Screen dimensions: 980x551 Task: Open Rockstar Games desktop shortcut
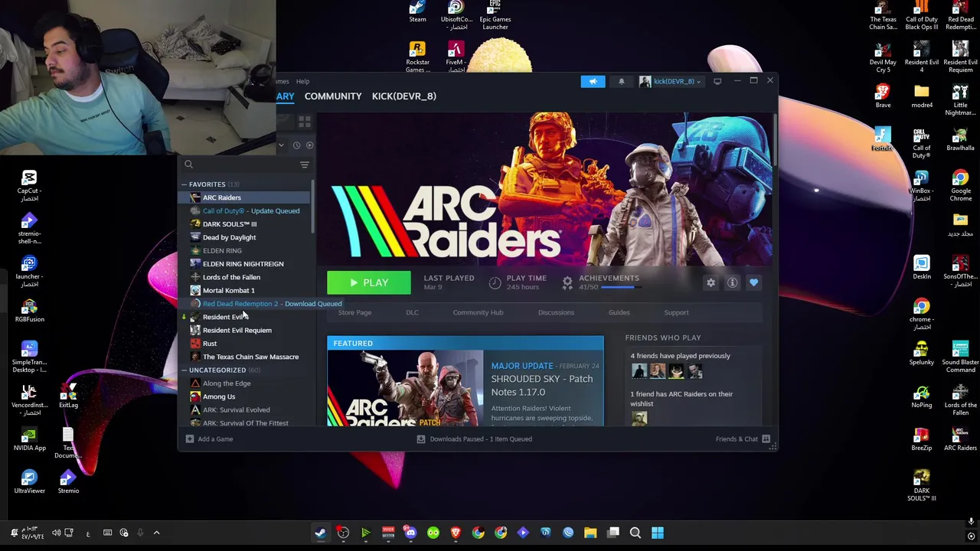[417, 57]
